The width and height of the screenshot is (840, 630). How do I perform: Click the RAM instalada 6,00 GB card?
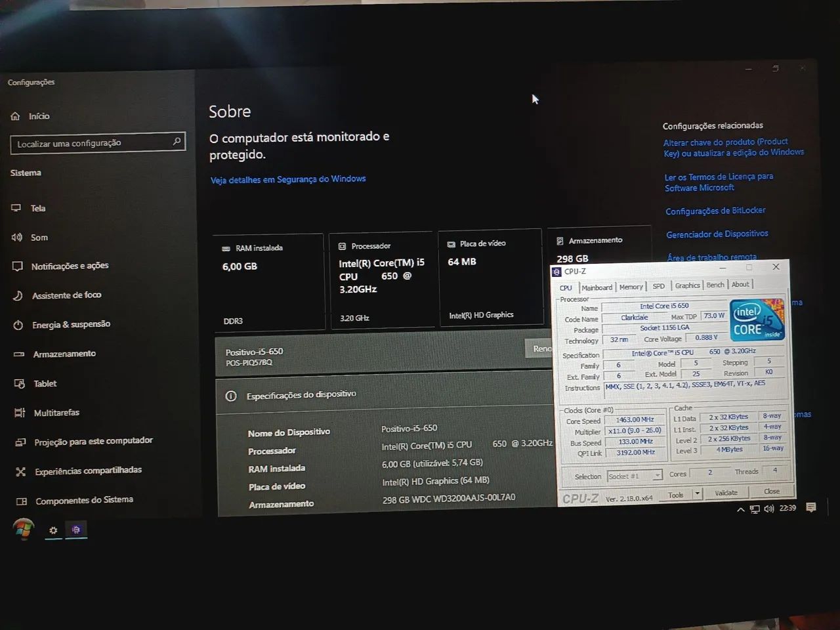pyautogui.click(x=270, y=282)
